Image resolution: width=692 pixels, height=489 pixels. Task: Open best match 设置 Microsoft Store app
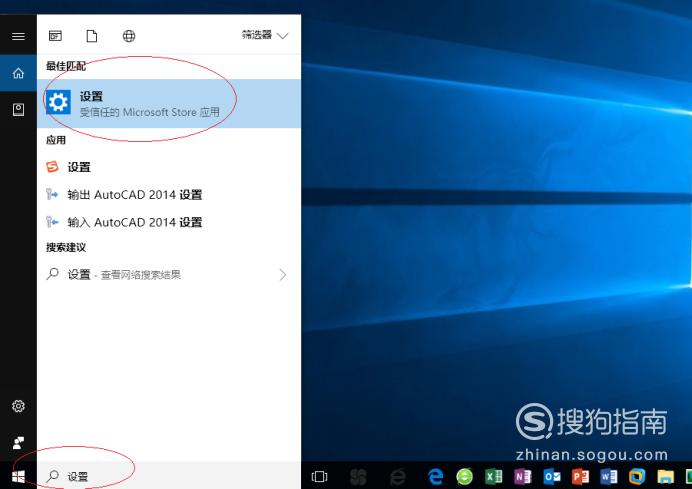(x=169, y=103)
